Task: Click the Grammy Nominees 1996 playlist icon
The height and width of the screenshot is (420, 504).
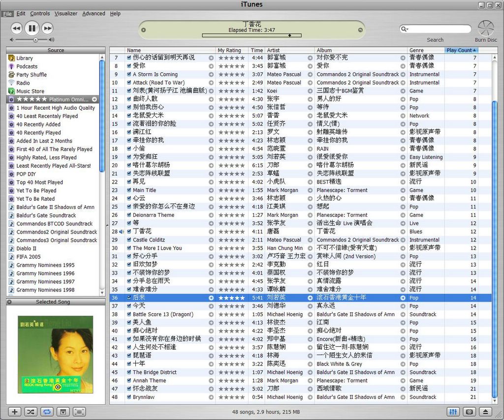Action: [x=11, y=273]
